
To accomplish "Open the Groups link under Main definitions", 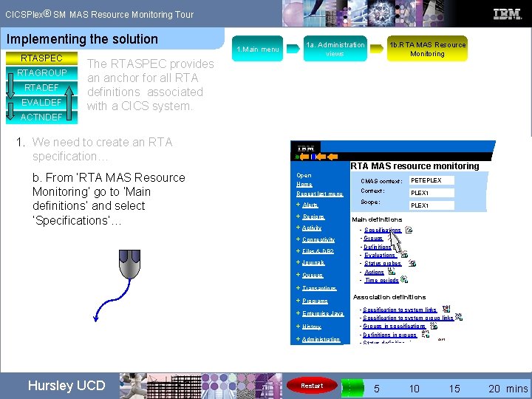I will pyautogui.click(x=373, y=238).
